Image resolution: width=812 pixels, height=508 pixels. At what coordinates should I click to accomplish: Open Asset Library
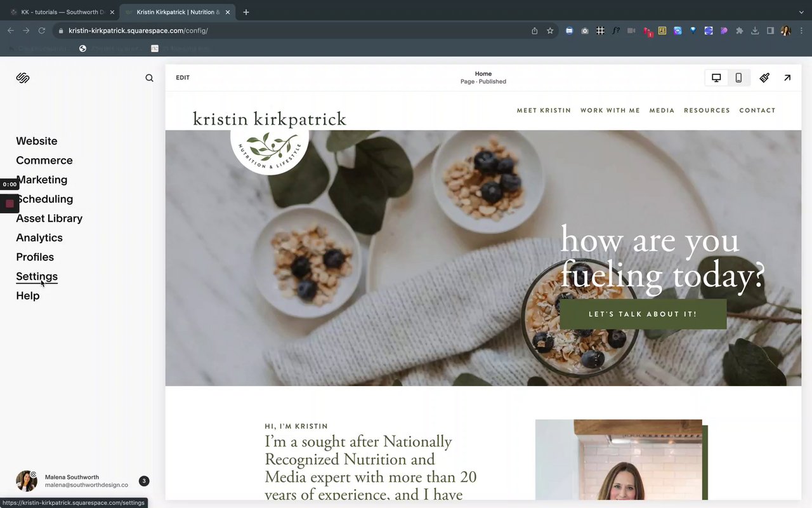[x=49, y=218]
